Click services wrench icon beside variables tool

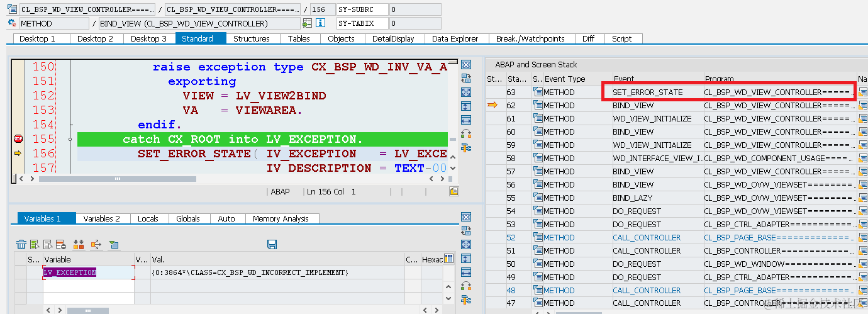[466, 300]
